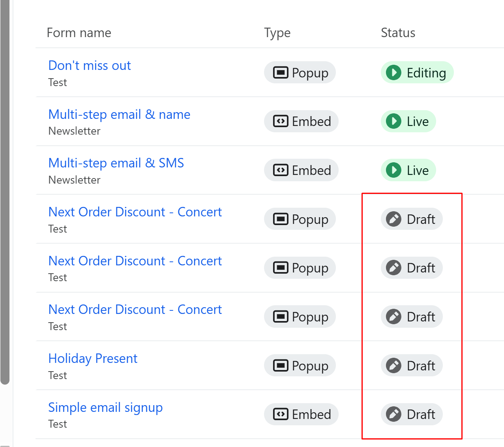Open the Multi-step email & SMS form

(116, 163)
